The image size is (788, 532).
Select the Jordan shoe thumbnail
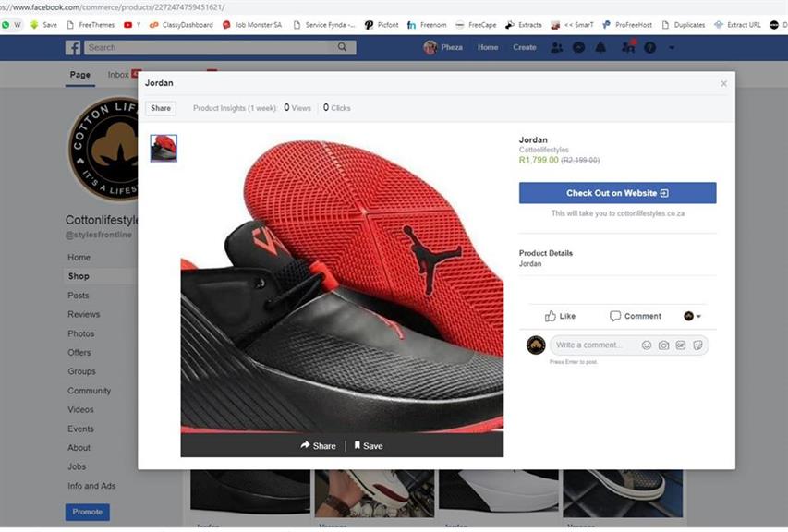click(164, 148)
